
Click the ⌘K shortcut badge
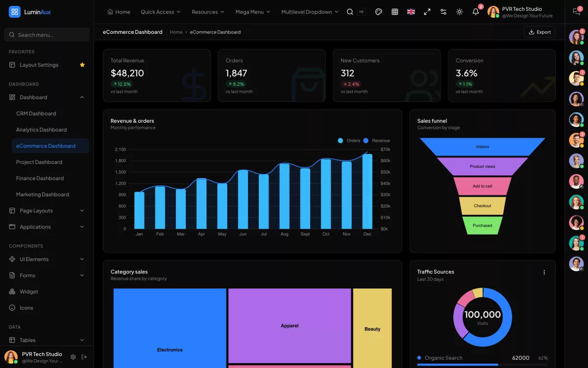point(362,12)
